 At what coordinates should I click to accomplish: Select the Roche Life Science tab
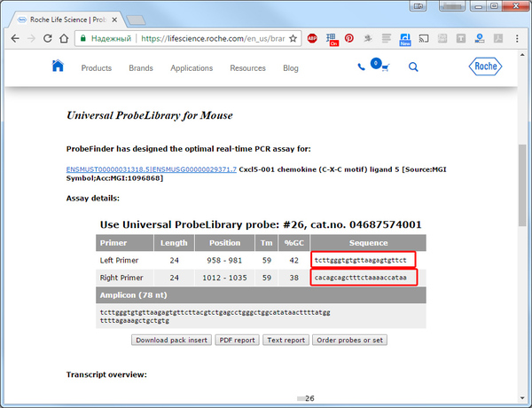pos(68,20)
